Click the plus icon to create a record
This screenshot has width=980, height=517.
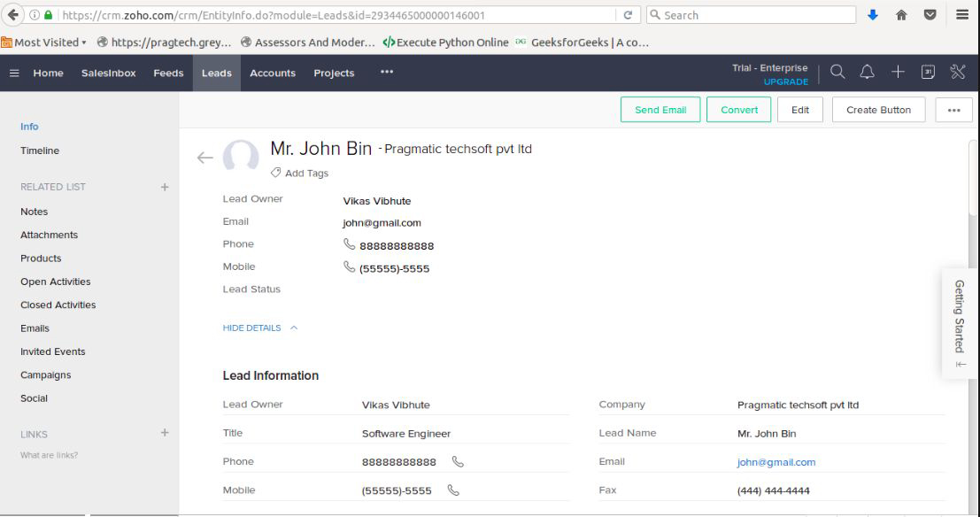pyautogui.click(x=898, y=72)
